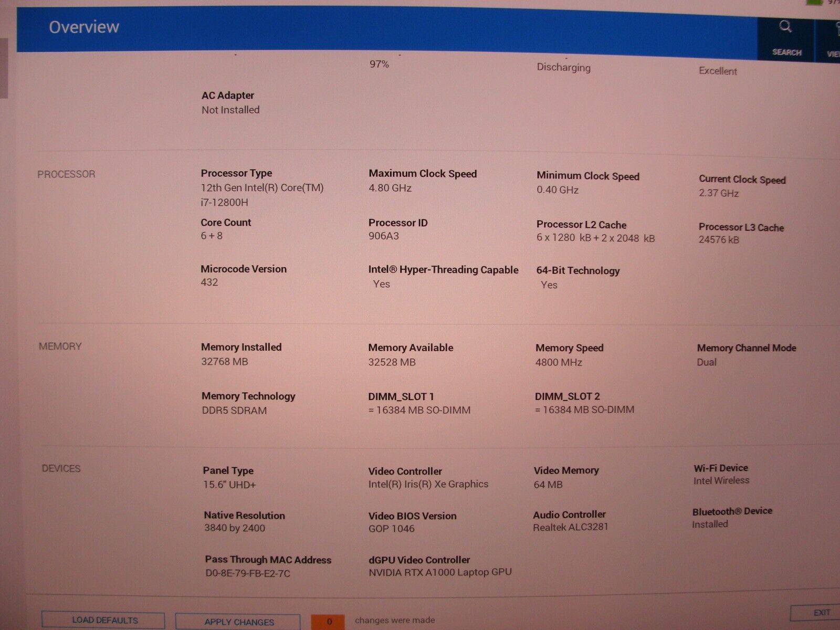Viewport: 840px width, 630px height.
Task: Click the 32528 MB value
Action: [x=392, y=362]
